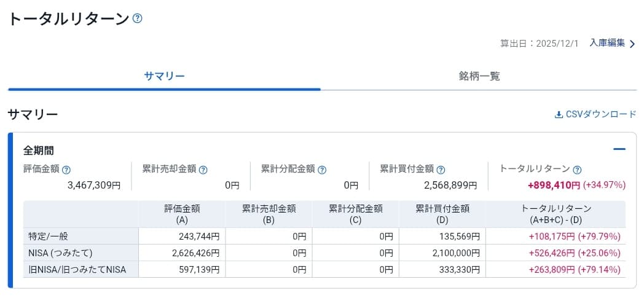This screenshot has height=298, width=644.
Task: Open help for トータルリターン in the summary card
Action: 577,170
